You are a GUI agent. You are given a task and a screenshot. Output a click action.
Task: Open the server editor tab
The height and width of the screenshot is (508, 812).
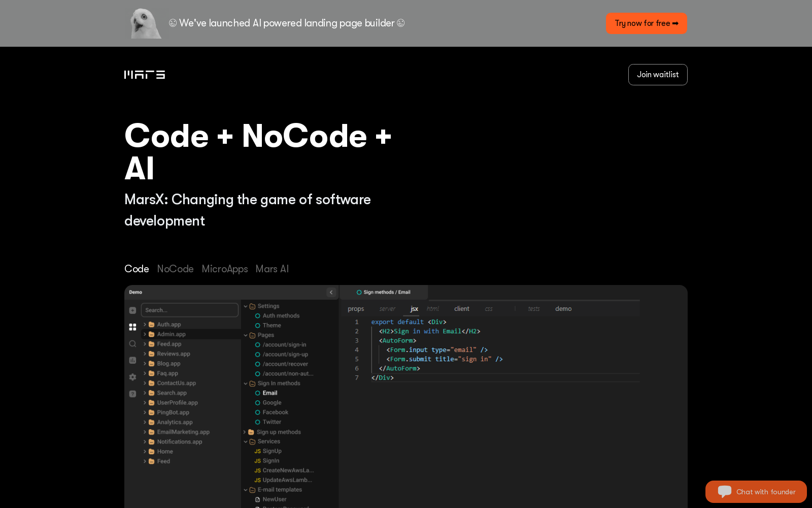pos(387,309)
